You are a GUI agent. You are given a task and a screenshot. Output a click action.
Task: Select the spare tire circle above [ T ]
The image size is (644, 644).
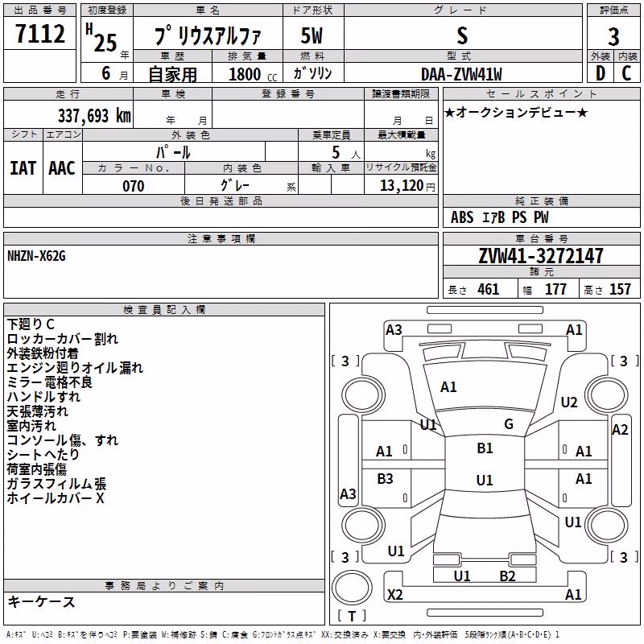[352, 588]
